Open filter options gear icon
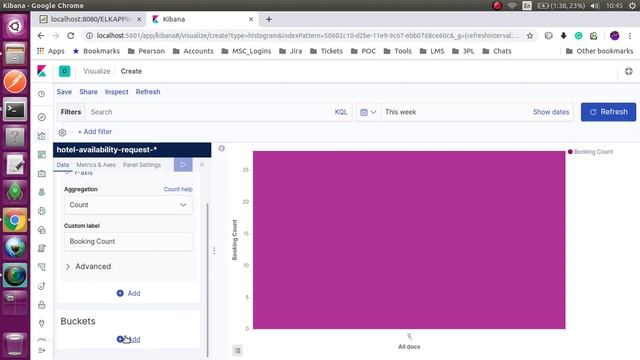The image size is (640, 360). pyautogui.click(x=62, y=132)
